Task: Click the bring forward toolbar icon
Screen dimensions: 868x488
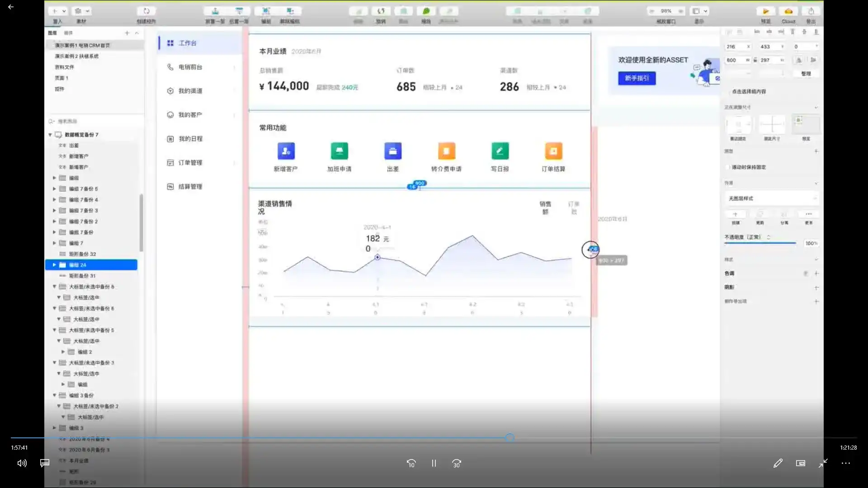Action: 215,11
